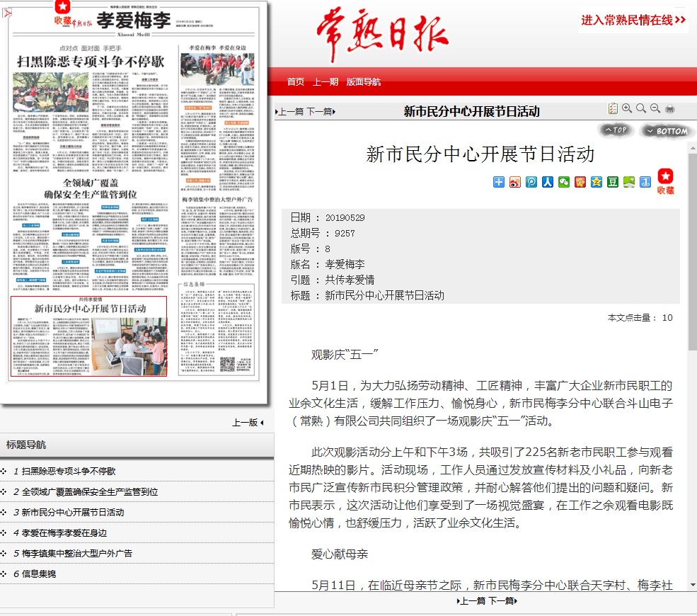The height and width of the screenshot is (616, 697).
Task: Jump to article end with BOTTOM button
Action: (x=667, y=131)
